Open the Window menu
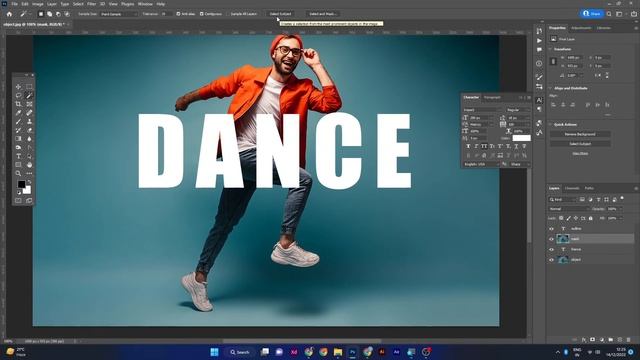The image size is (640, 360). 145,4
